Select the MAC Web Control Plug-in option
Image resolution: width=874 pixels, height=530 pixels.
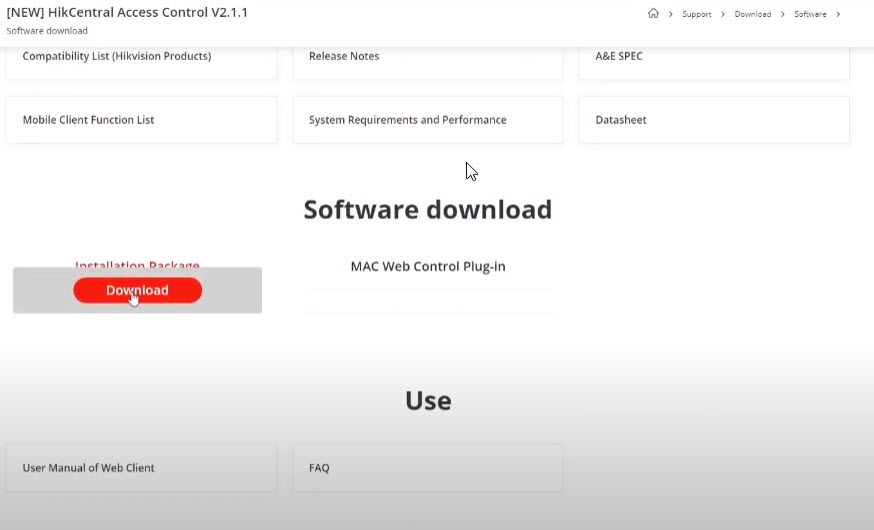(428, 266)
